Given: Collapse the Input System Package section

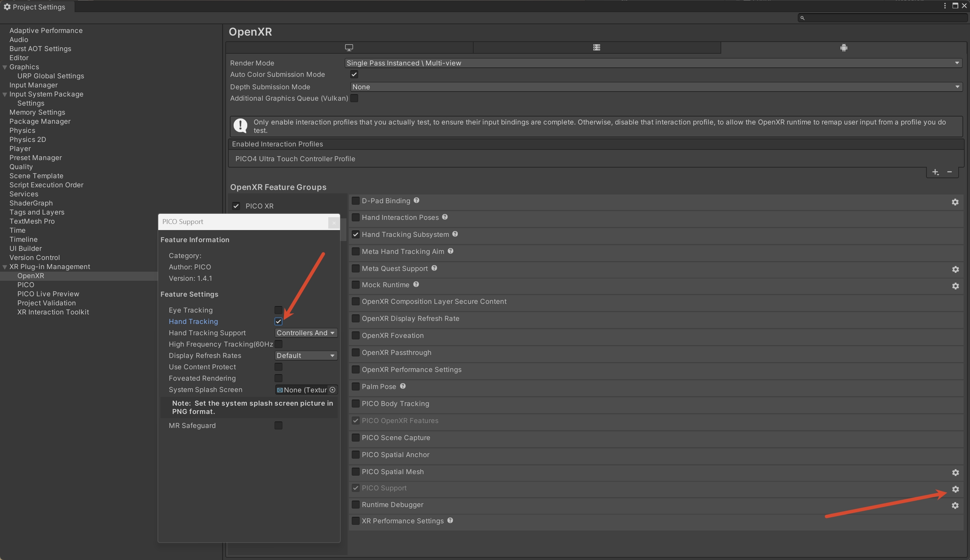Looking at the screenshot, I should tap(5, 94).
